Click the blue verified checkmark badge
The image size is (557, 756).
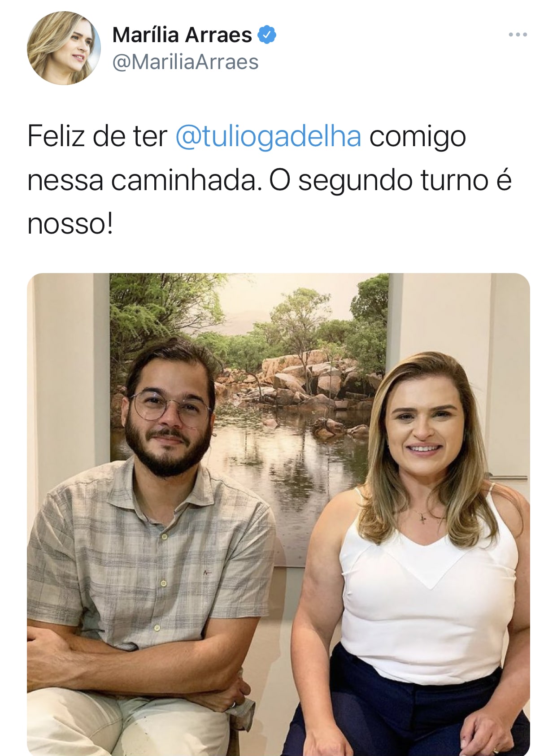[267, 35]
